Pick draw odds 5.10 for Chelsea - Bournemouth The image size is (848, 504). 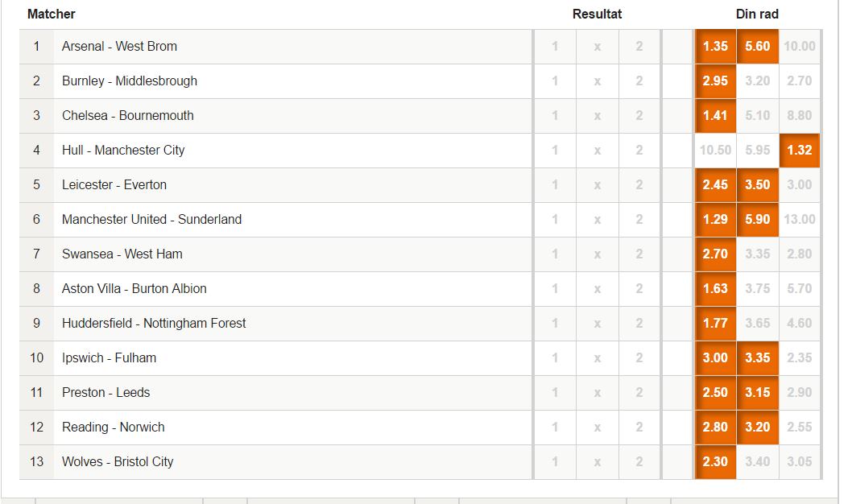757,116
